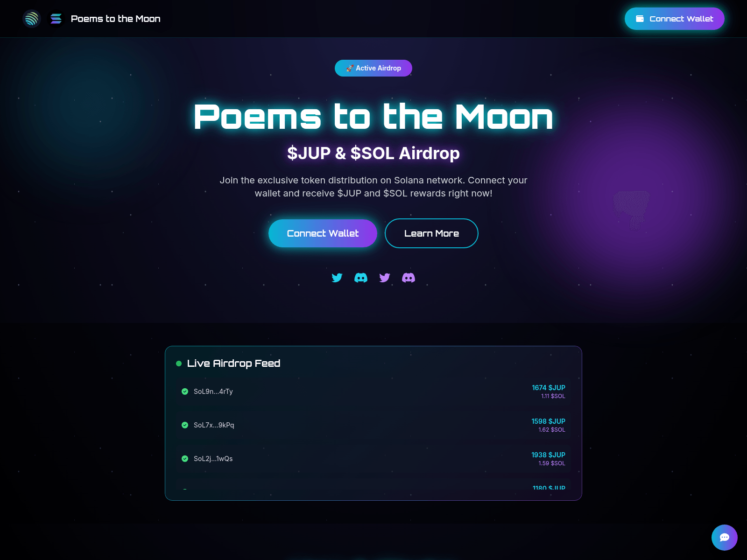Viewport: 747px width, 560px height.
Task: Open the cyan Twitter icon link
Action: pyautogui.click(x=337, y=278)
